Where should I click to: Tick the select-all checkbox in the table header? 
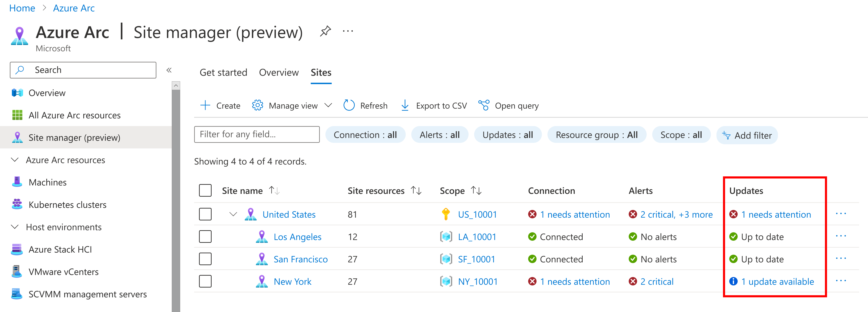point(205,191)
